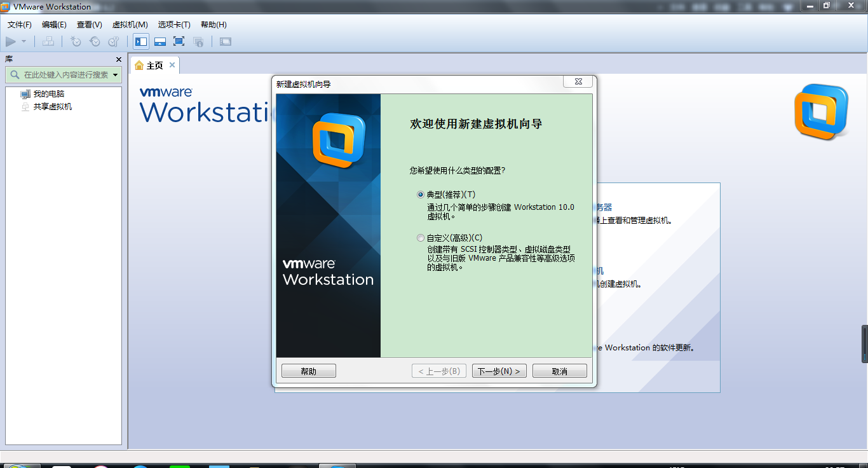Screen dimensions: 868x468
Task: Close the 新建虚拟机向导 dialog
Action: click(578, 81)
